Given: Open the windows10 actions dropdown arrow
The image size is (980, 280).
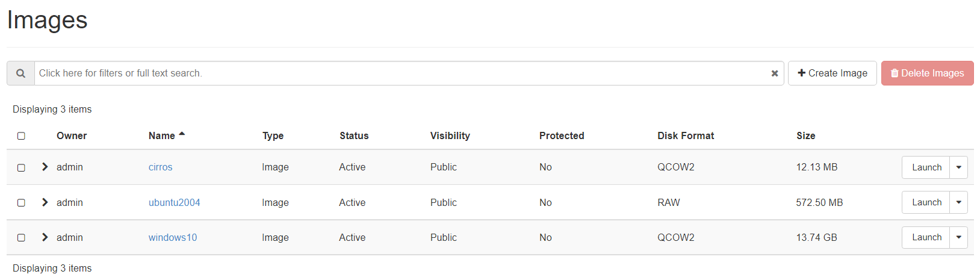Looking at the screenshot, I should [958, 237].
